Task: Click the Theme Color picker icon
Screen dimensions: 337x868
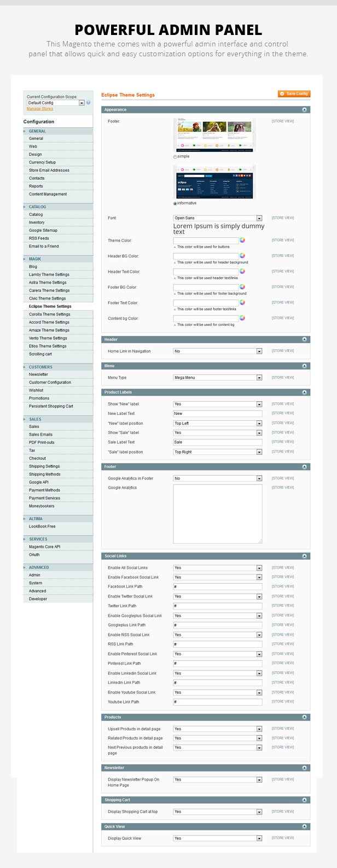Action: click(x=242, y=240)
